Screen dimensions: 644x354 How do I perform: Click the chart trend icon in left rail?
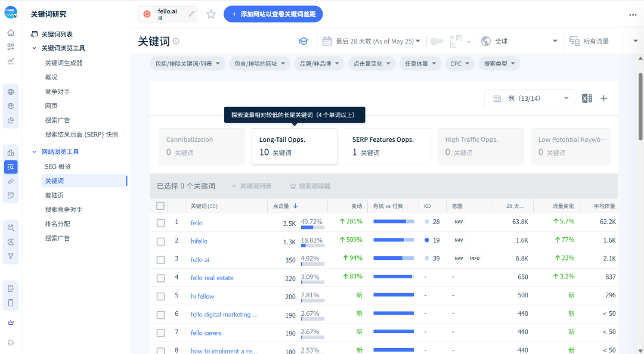pos(11,61)
